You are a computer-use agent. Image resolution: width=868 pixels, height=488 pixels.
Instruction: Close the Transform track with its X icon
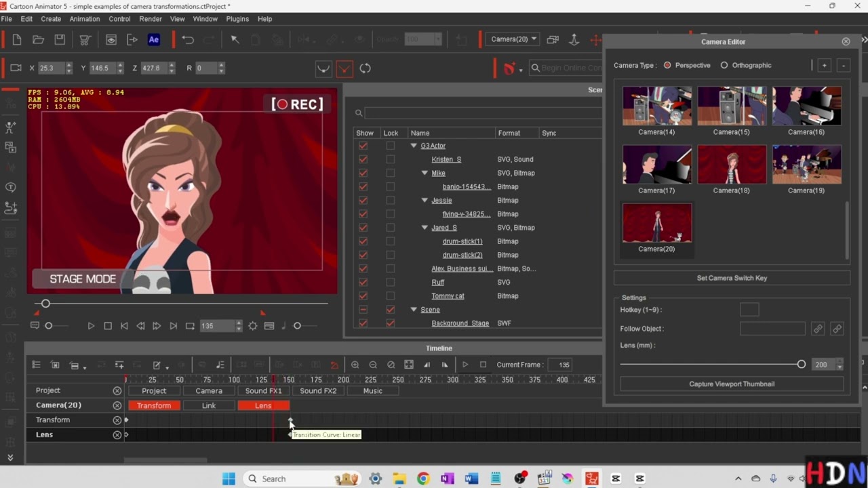[x=117, y=420]
